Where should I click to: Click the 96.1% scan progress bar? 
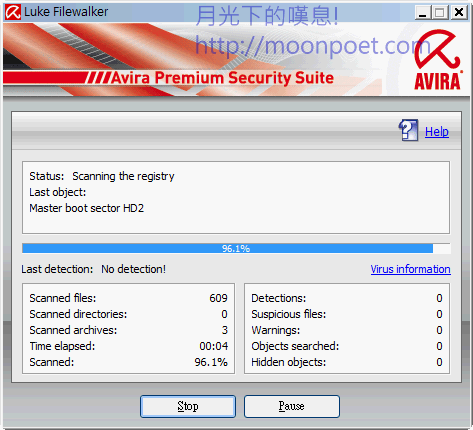point(236,248)
